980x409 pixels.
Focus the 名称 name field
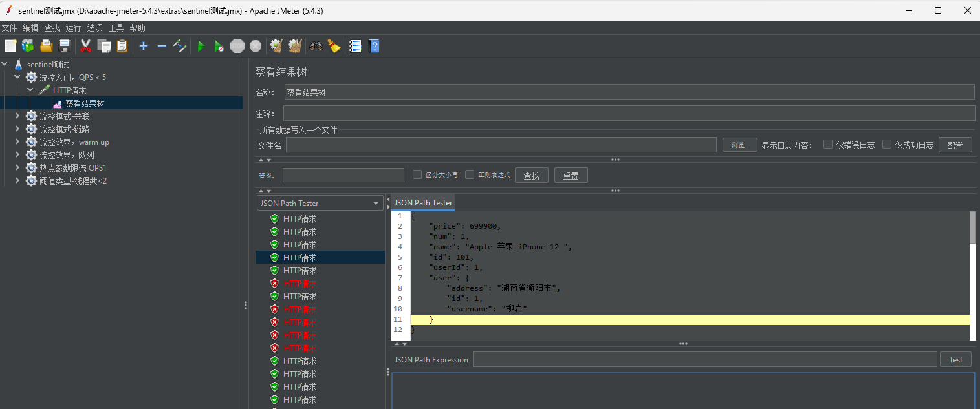click(x=629, y=92)
